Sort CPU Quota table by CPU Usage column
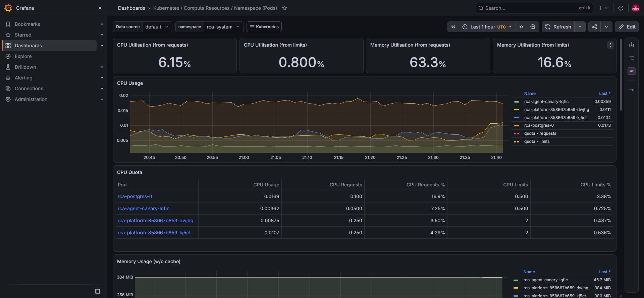Screen dimensions: 644x298 coord(266,185)
